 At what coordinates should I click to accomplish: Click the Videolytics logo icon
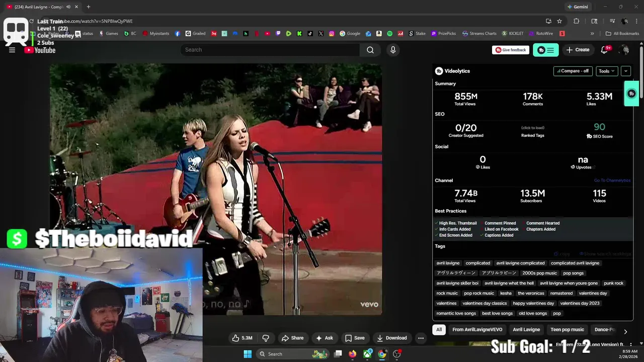[x=439, y=71]
